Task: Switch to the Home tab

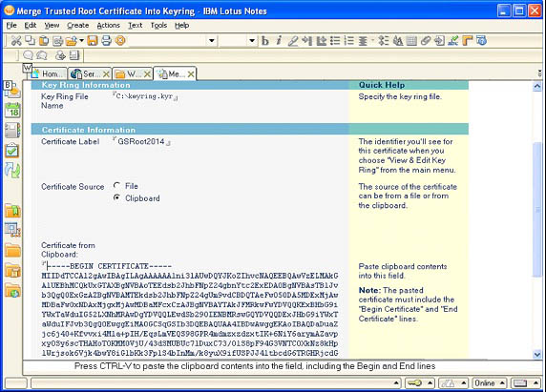Action: [49, 73]
